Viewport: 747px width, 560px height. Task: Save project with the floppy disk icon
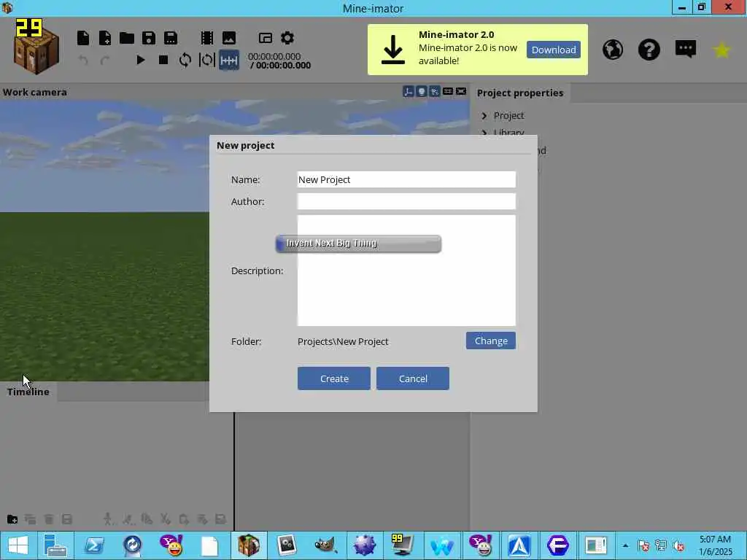pyautogui.click(x=149, y=38)
